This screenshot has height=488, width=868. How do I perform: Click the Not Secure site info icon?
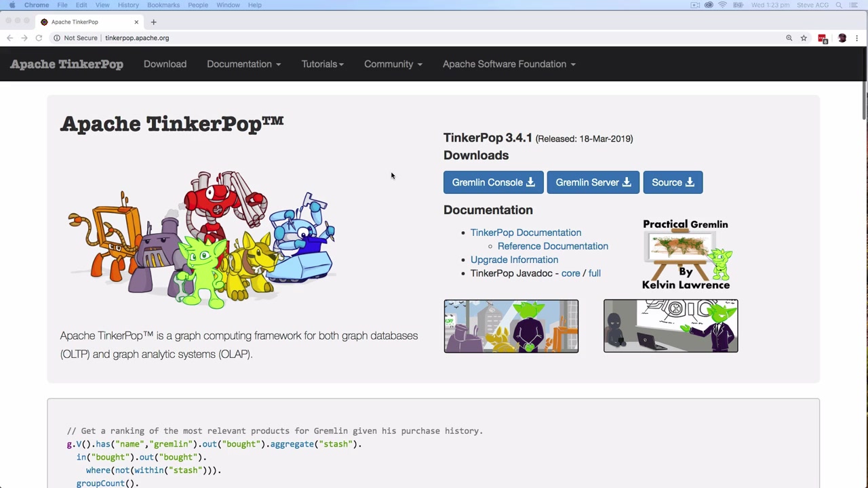[57, 38]
